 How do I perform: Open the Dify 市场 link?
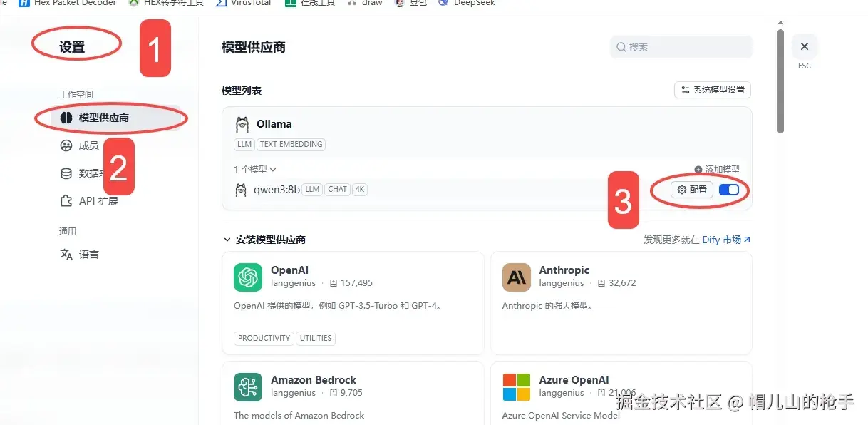(726, 240)
